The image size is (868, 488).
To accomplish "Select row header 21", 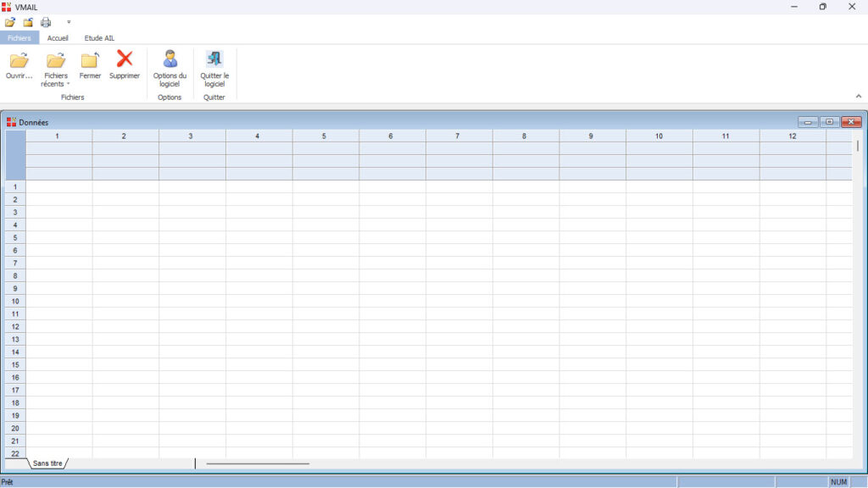I will point(15,441).
